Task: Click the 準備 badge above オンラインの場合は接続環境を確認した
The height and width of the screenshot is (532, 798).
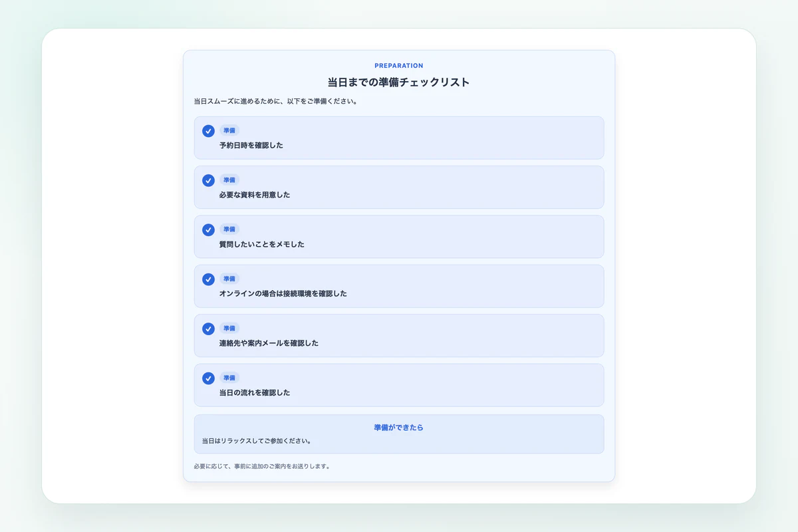Action: tap(229, 279)
